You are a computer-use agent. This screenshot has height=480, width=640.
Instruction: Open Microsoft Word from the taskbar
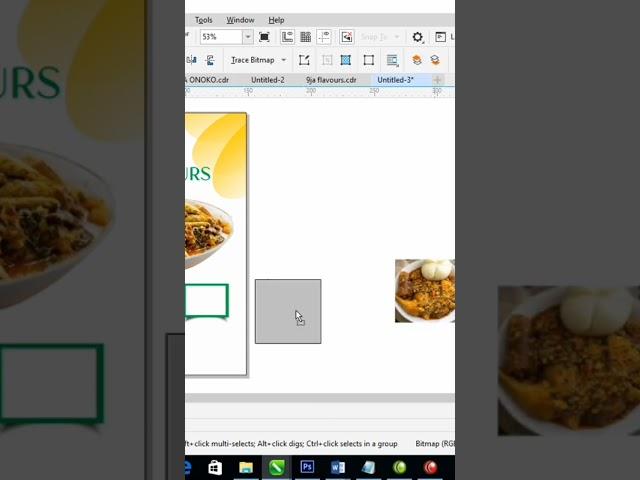(338, 468)
